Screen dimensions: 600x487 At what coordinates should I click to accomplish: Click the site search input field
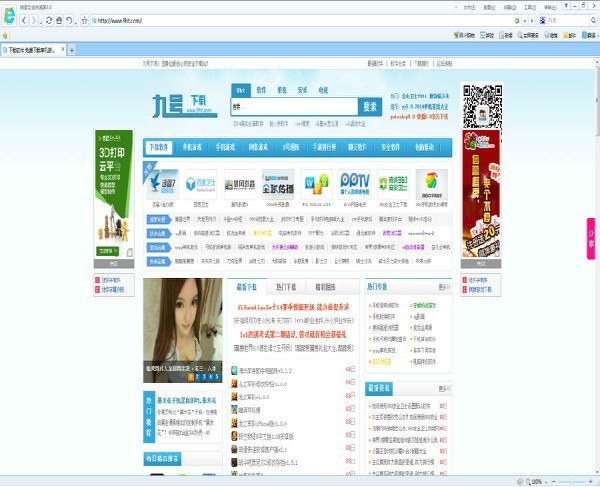[x=294, y=107]
